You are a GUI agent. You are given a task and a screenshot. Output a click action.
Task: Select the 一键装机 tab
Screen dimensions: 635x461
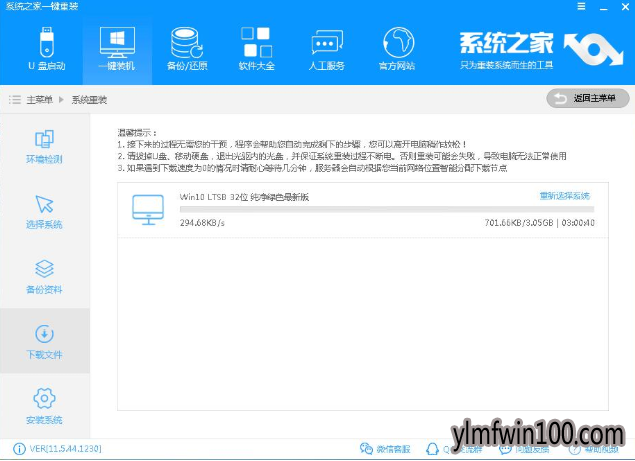pos(117,49)
